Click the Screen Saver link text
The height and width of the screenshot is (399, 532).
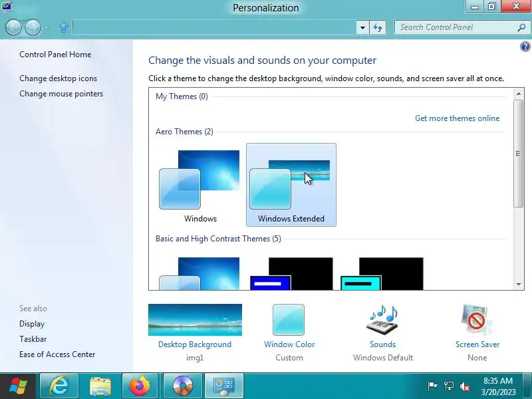tap(477, 344)
